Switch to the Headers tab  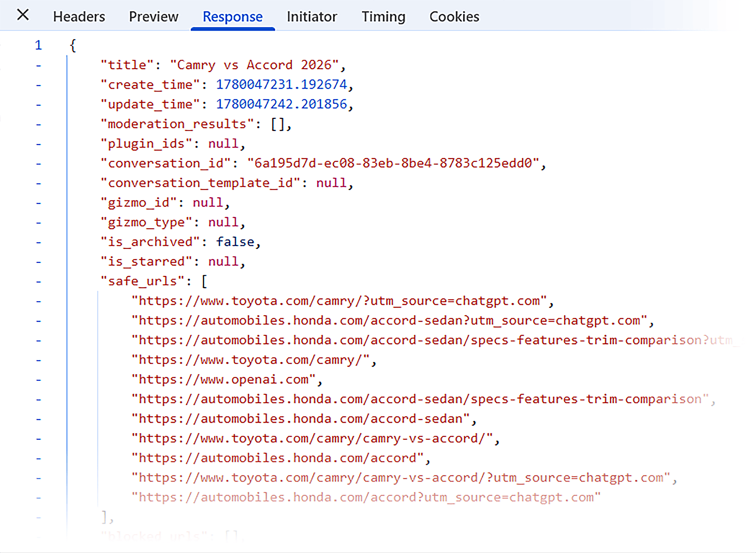[x=79, y=17]
